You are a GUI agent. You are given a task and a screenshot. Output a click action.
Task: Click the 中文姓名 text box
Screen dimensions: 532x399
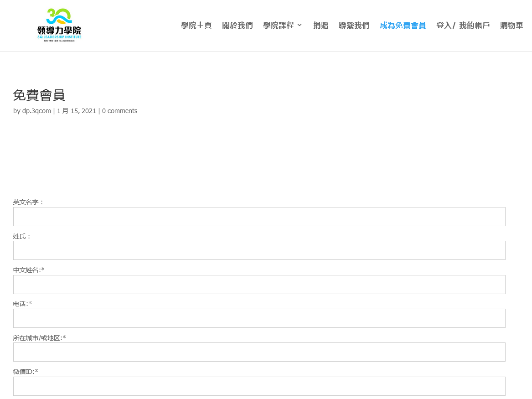259,285
